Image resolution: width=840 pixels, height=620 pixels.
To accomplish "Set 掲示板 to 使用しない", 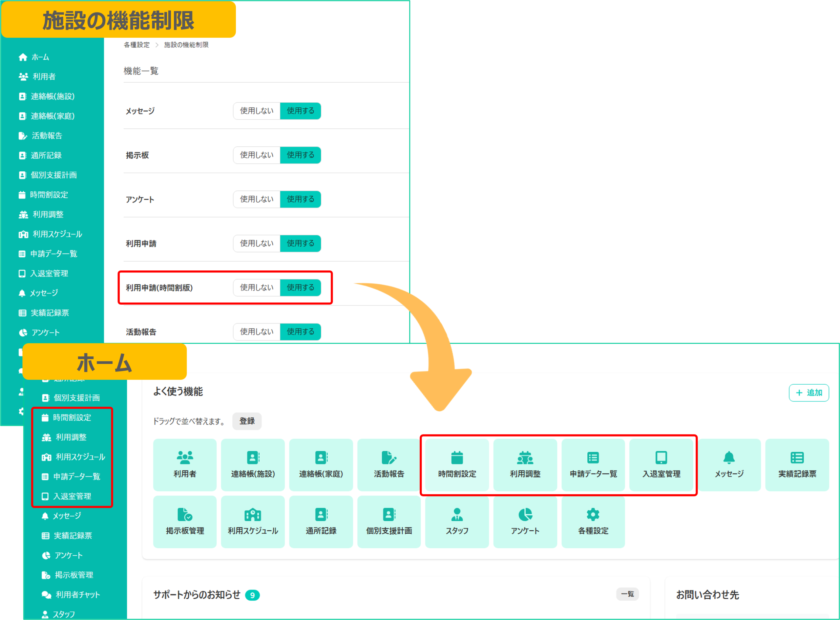I will click(257, 155).
